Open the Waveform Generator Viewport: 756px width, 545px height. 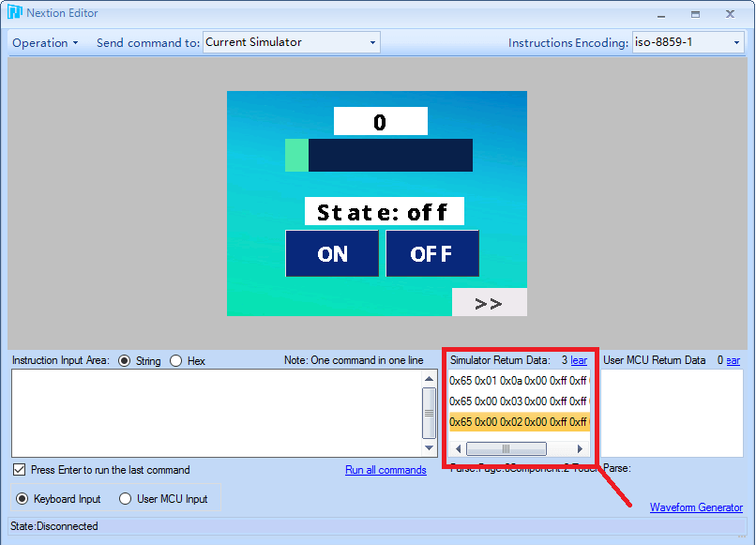(696, 507)
